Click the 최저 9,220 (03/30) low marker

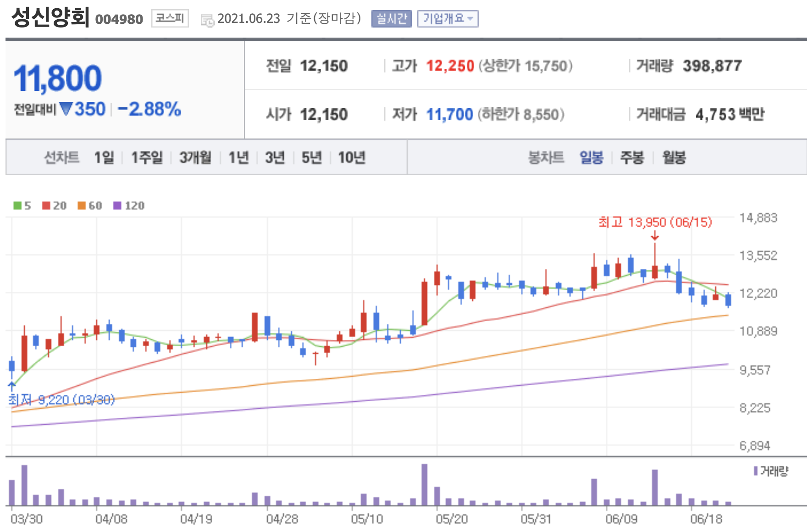pyautogui.click(x=61, y=400)
